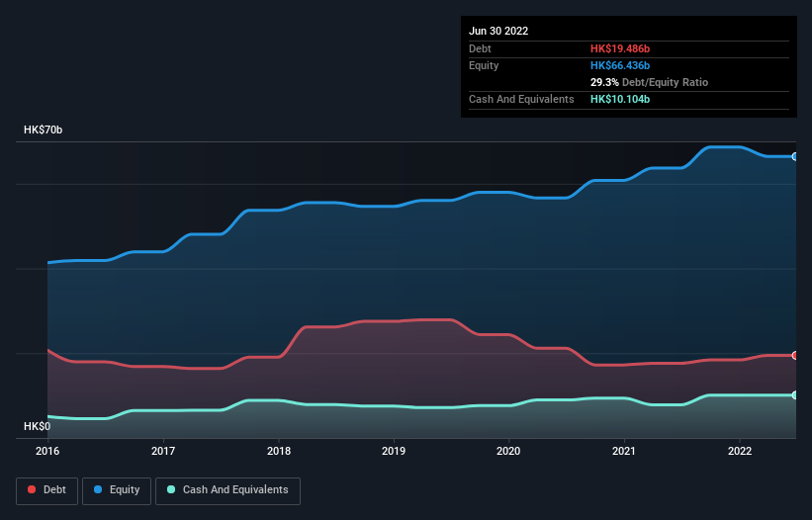812x520 pixels.
Task: Click the 2020 x-axis label
Action: (x=508, y=451)
